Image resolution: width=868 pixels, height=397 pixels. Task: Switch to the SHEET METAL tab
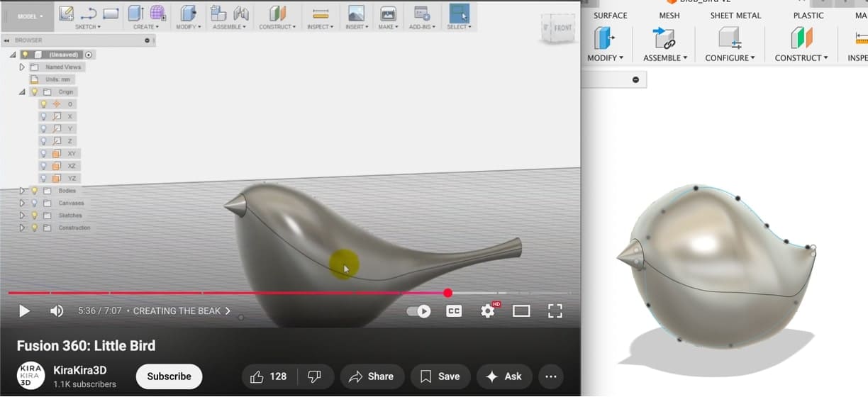click(x=736, y=15)
